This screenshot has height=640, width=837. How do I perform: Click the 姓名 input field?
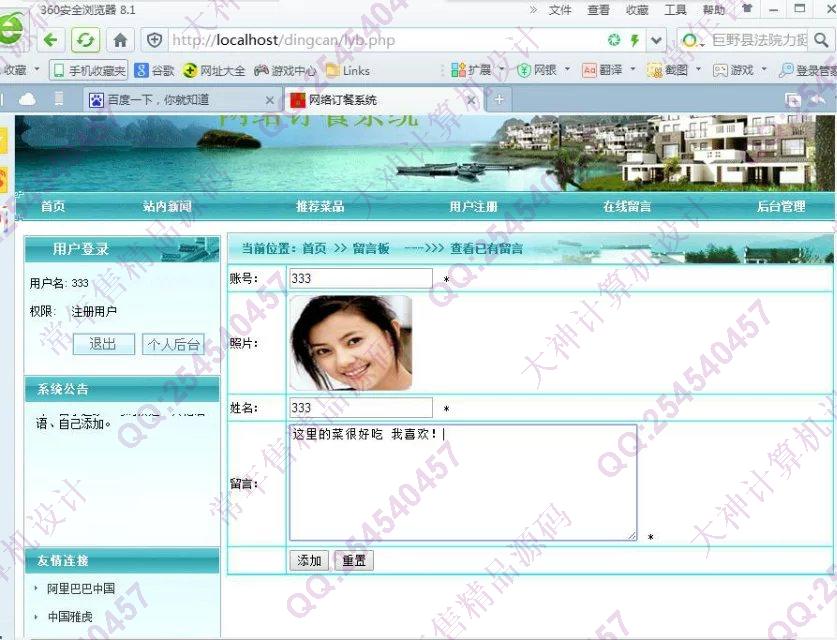(361, 408)
